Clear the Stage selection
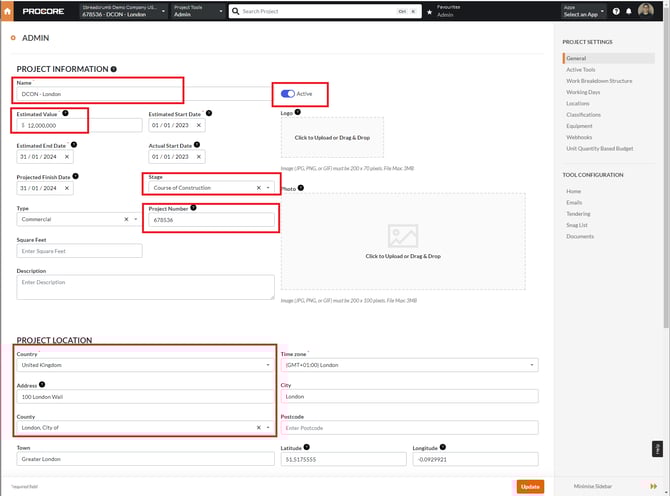This screenshot has width=670, height=496. pyautogui.click(x=259, y=188)
